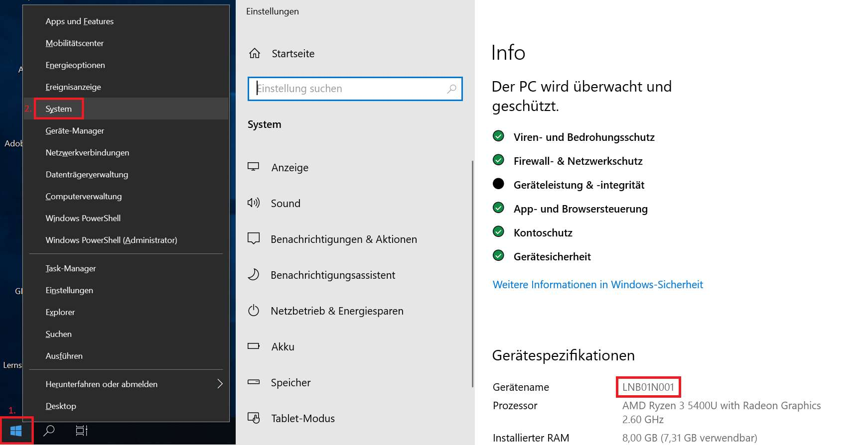Select System in the context menu
This screenshot has height=445, width=868.
[59, 109]
